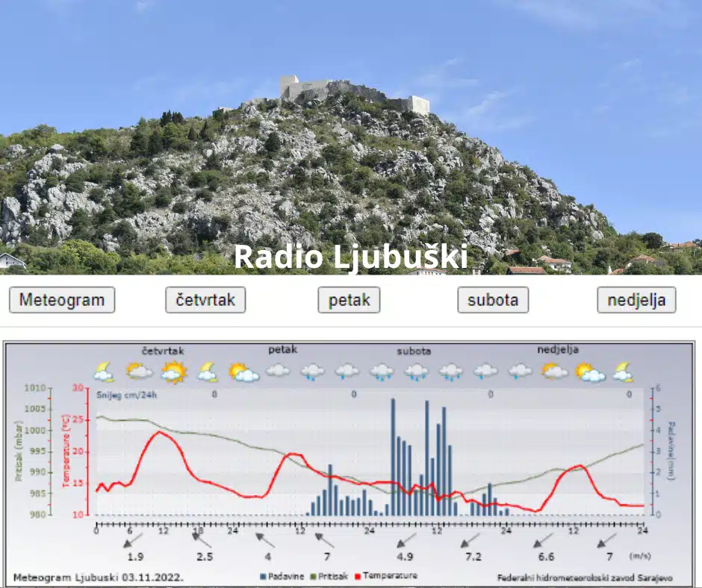Click 'Meteogram Ljubuski 03.11.2022.' caption
The width and height of the screenshot is (702, 588).
click(99, 578)
